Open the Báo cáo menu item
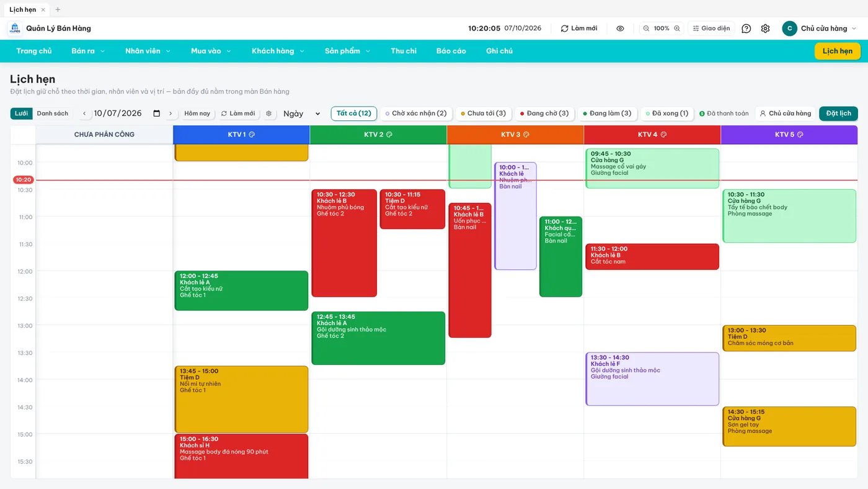The image size is (868, 489). coord(451,51)
